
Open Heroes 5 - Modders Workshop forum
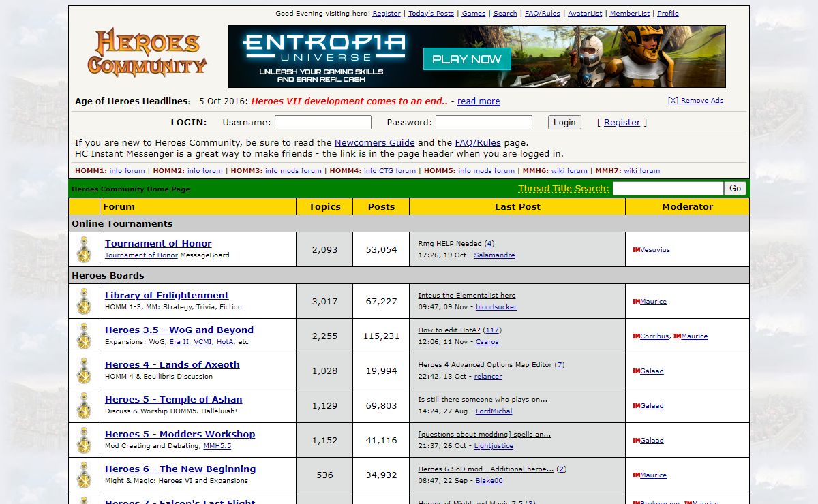pos(180,435)
